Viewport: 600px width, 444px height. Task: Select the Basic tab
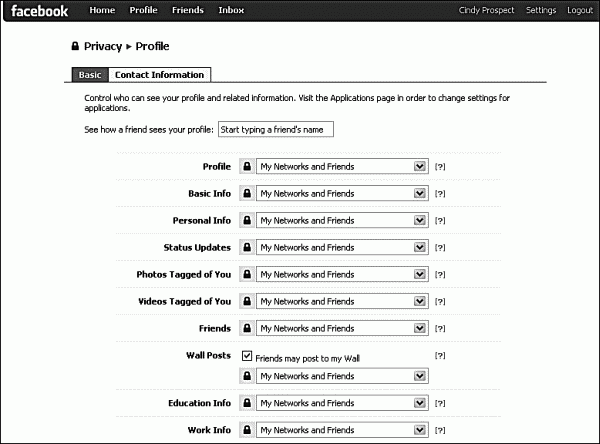[89, 75]
